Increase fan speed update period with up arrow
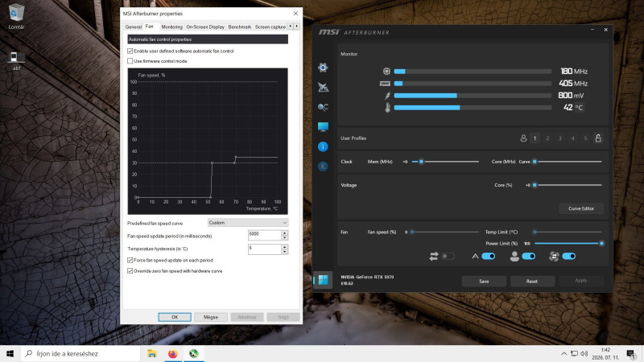644x362 pixels. coord(285,232)
